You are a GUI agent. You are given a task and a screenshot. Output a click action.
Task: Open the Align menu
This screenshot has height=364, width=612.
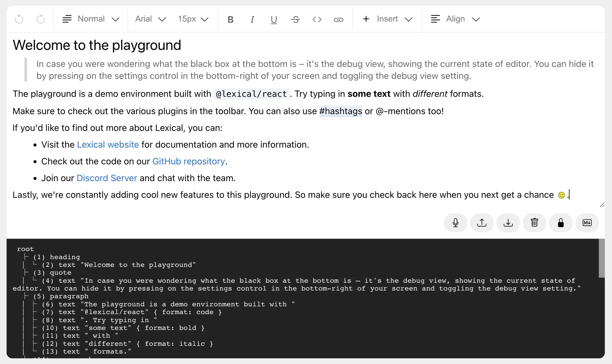pyautogui.click(x=455, y=19)
